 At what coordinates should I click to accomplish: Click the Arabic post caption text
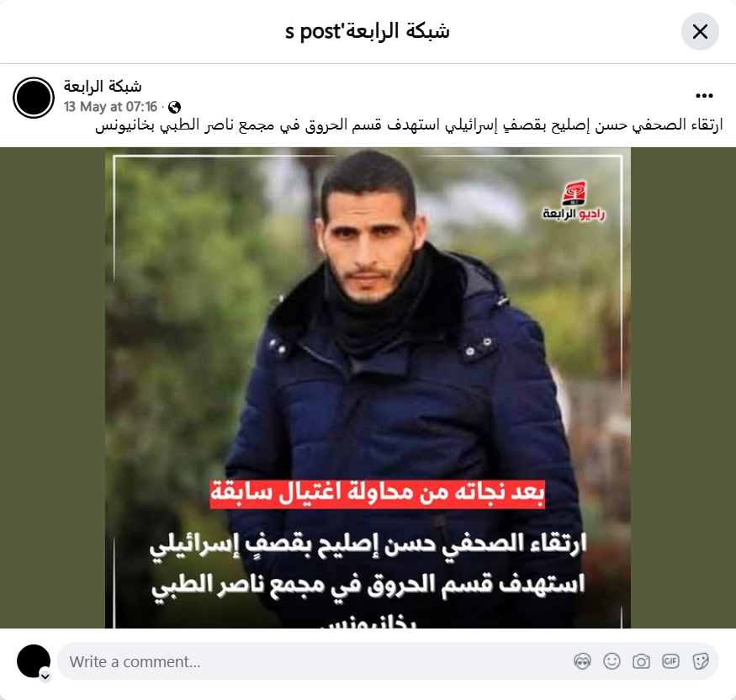click(x=409, y=126)
